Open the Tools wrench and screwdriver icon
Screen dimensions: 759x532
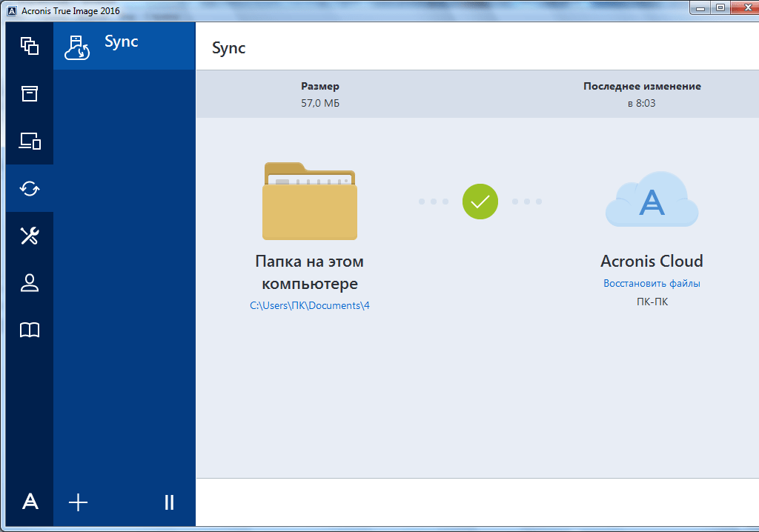pos(30,236)
